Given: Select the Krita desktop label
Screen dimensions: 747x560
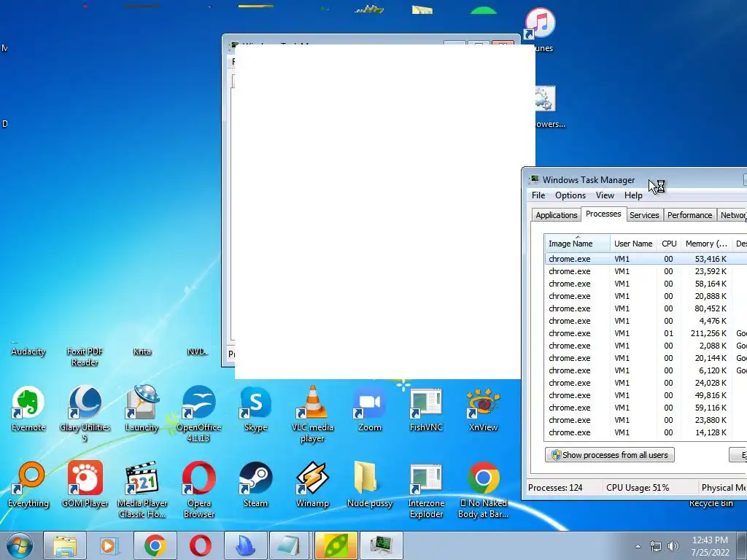Looking at the screenshot, I should pos(142,351).
